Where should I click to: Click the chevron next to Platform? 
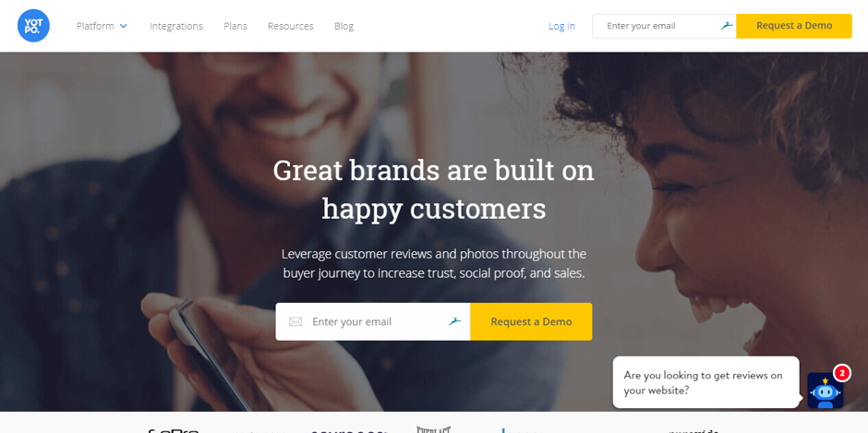(124, 26)
